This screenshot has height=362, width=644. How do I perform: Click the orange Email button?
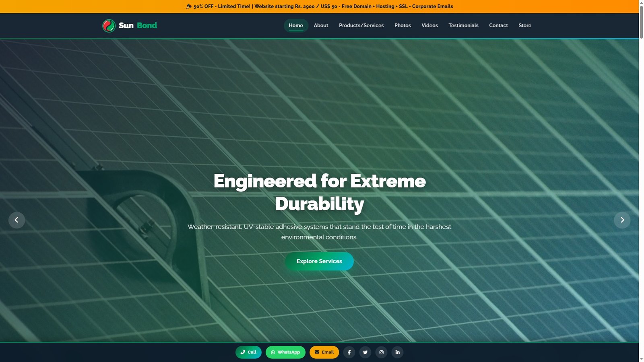(x=324, y=352)
